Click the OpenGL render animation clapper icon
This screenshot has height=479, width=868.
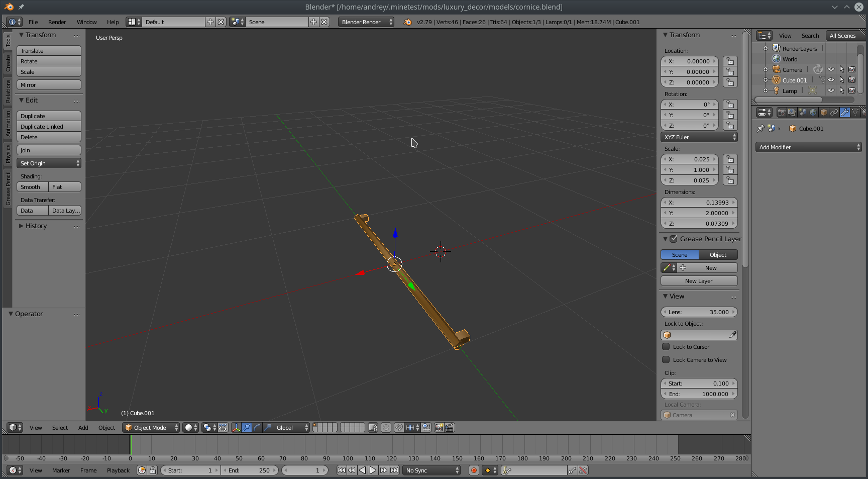click(x=450, y=428)
